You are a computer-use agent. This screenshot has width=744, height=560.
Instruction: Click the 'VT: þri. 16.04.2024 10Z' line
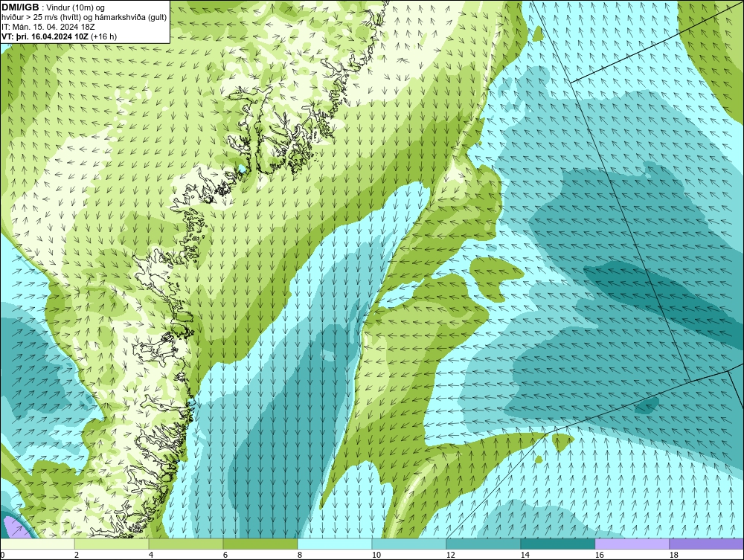(45, 36)
